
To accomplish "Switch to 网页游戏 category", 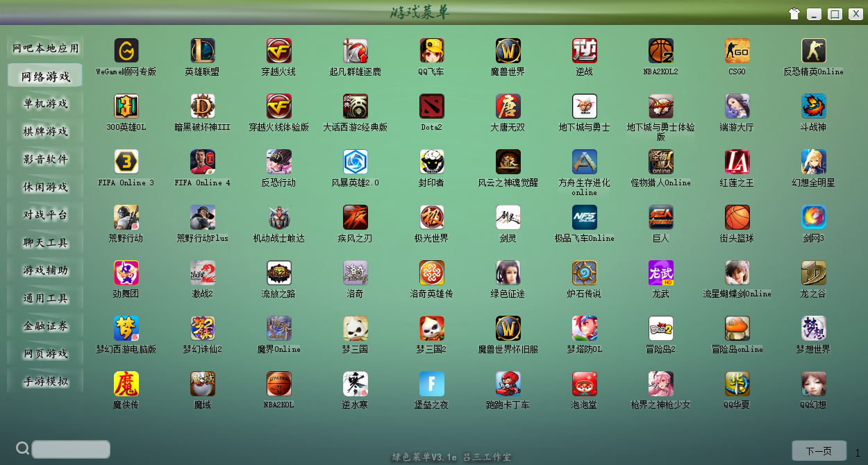I will tap(46, 353).
